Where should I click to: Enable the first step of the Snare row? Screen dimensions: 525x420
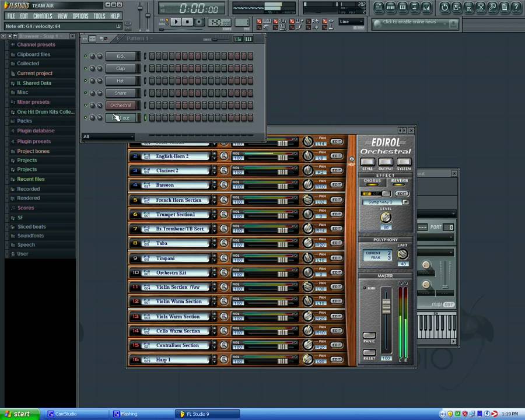152,93
